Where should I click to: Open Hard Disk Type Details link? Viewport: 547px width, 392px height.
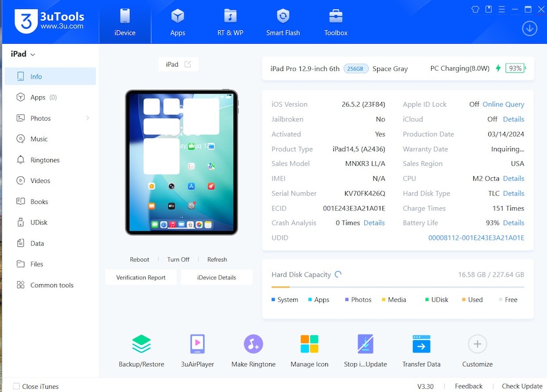pos(513,193)
